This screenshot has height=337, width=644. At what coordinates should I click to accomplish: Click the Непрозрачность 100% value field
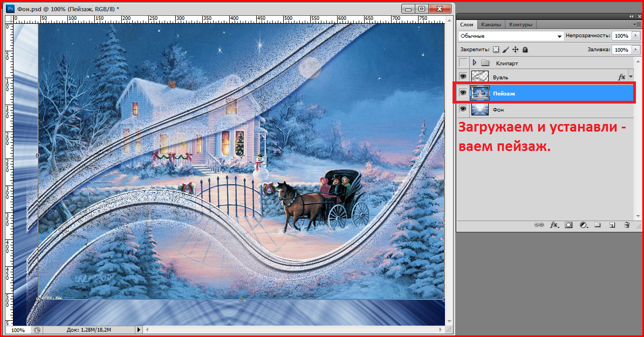tap(621, 36)
